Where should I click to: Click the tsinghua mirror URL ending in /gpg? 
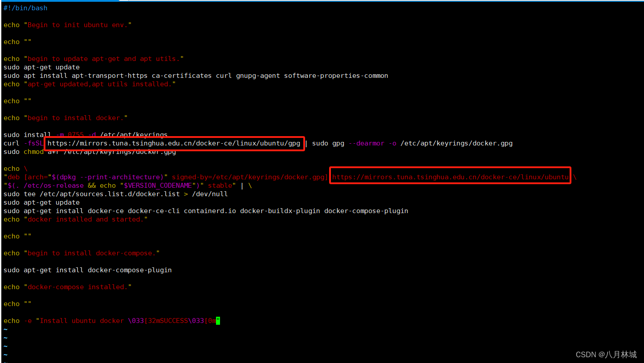(x=174, y=143)
